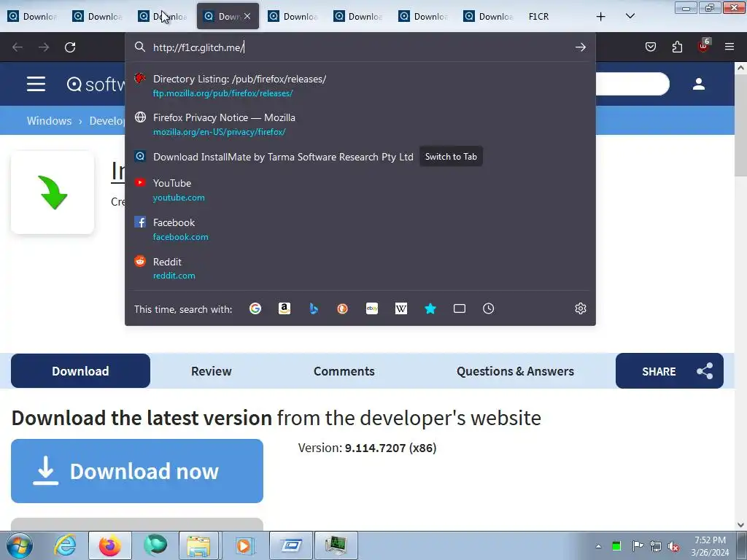Search this time with eBay
Image resolution: width=747 pixels, height=560 pixels.
click(372, 308)
